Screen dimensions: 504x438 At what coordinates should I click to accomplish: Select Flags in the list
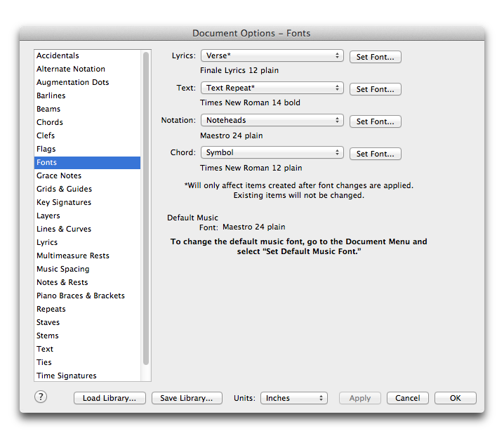tap(87, 149)
